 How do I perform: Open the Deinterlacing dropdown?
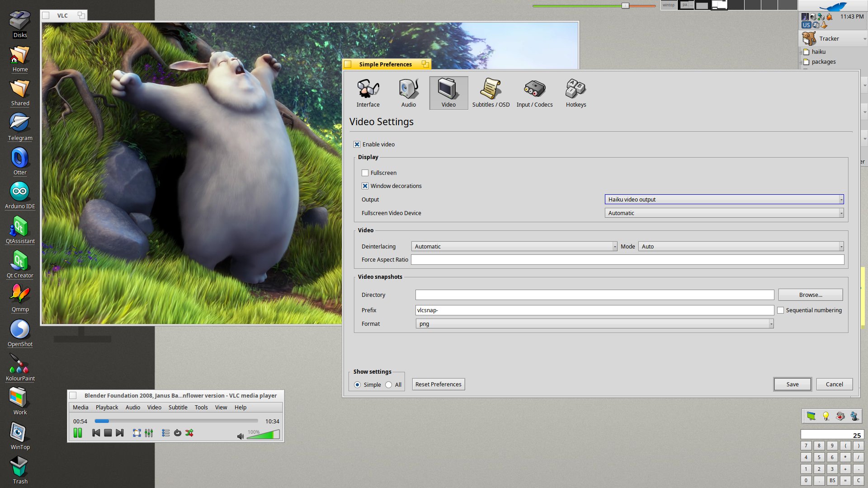coord(514,246)
